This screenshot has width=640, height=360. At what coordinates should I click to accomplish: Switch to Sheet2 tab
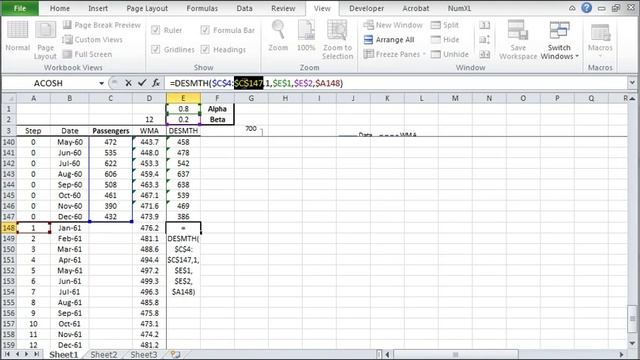(104, 355)
